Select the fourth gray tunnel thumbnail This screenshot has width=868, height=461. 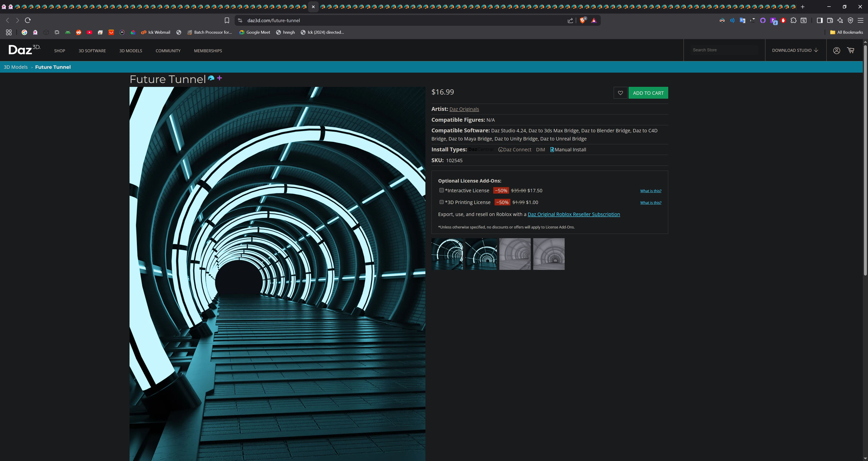point(549,254)
